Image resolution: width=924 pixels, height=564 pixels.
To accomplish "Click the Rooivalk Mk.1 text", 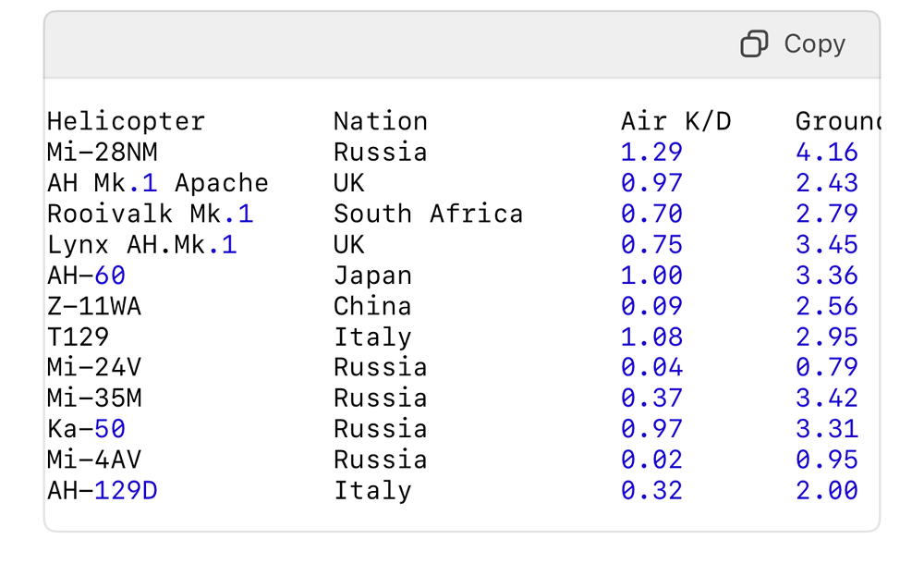I will pos(150,214).
